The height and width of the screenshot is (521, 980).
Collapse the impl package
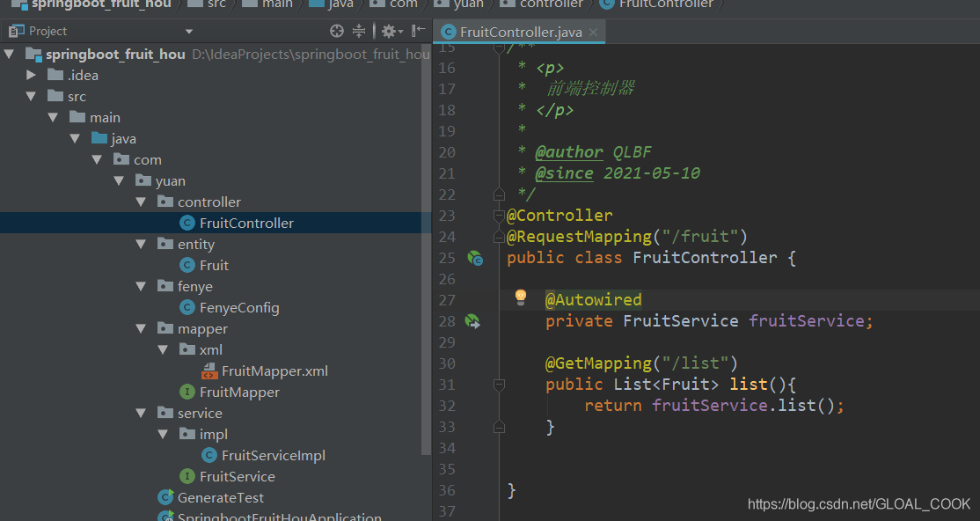pos(163,435)
